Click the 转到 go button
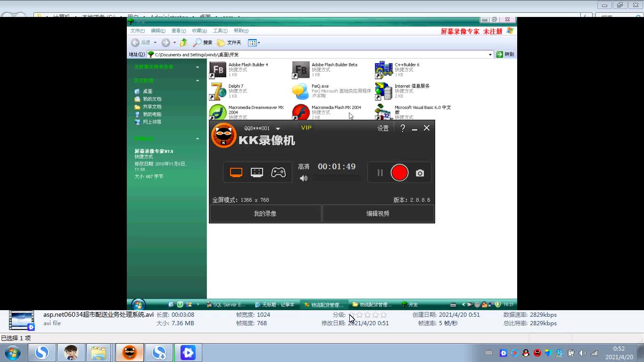The image size is (644, 362). 505,55
